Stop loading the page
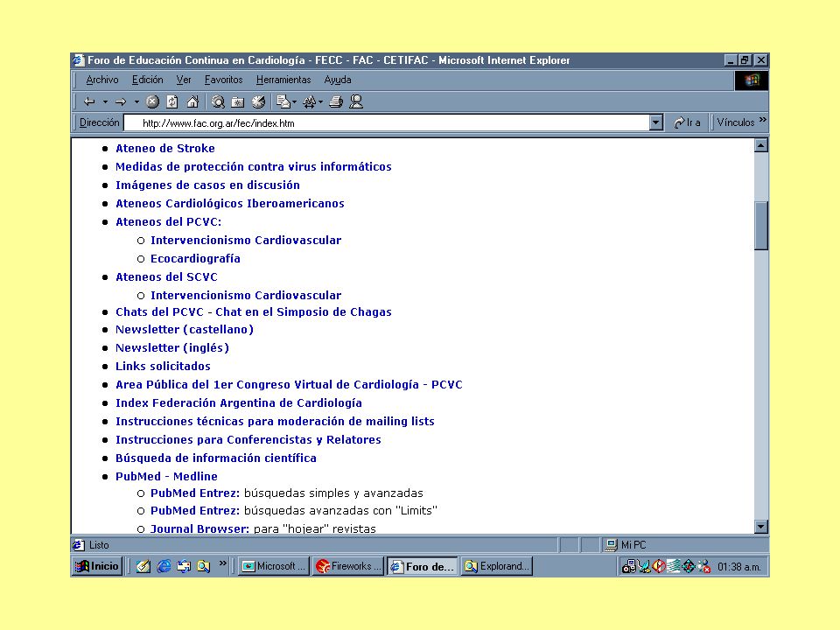Viewport: 840px width, 630px height. [152, 101]
